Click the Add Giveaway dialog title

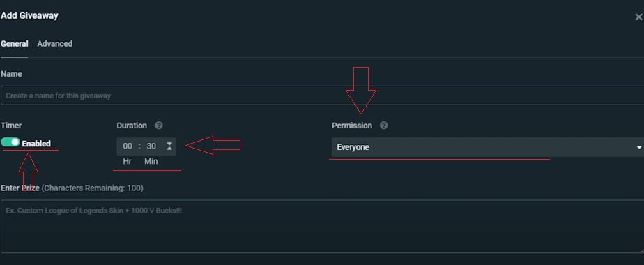tap(29, 16)
